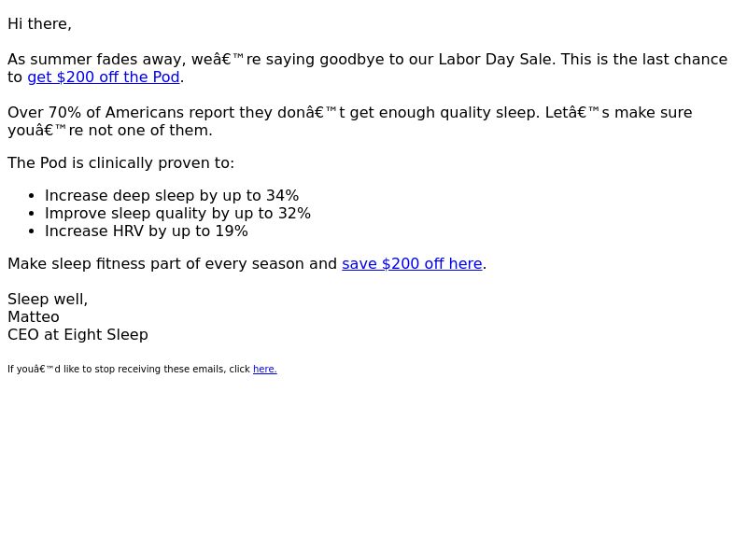Follow the "save $200 off here" link
Screen dimensions: 747x560
412,264
